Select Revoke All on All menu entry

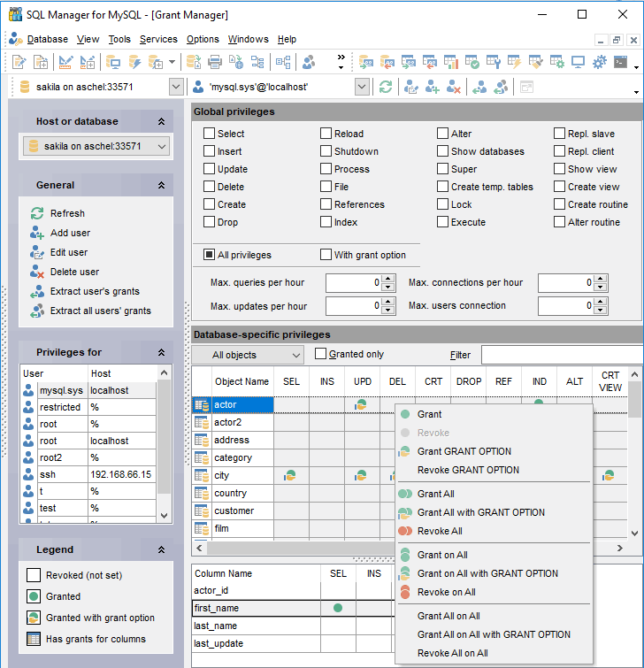click(494, 653)
